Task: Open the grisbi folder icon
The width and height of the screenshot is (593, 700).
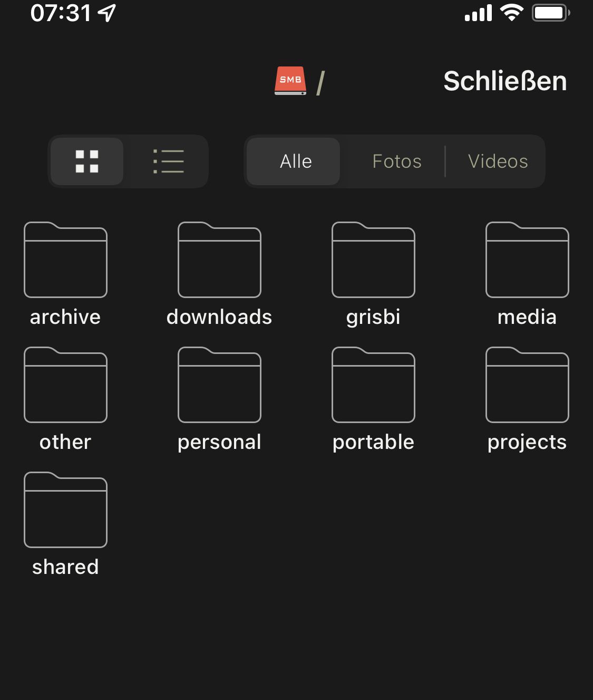Action: click(373, 260)
